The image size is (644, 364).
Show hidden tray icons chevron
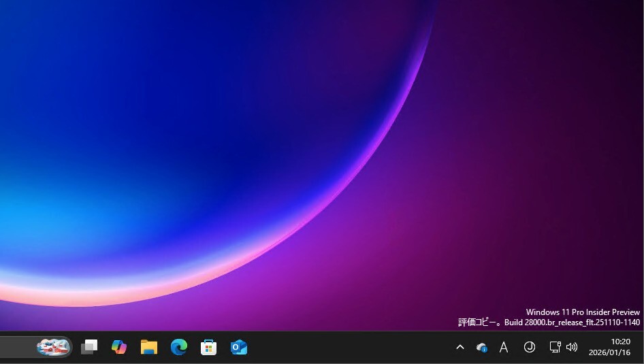[460, 347]
